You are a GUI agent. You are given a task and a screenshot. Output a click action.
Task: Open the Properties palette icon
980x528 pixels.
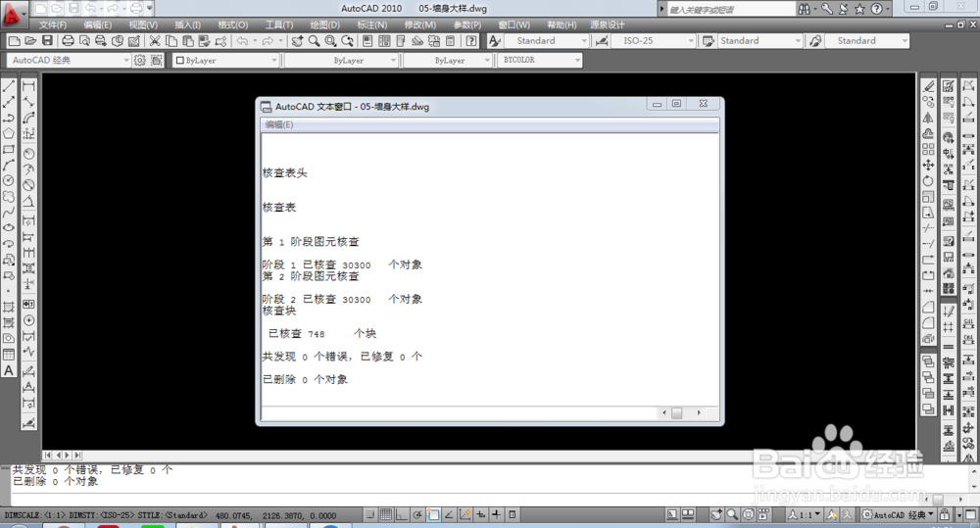coord(367,40)
